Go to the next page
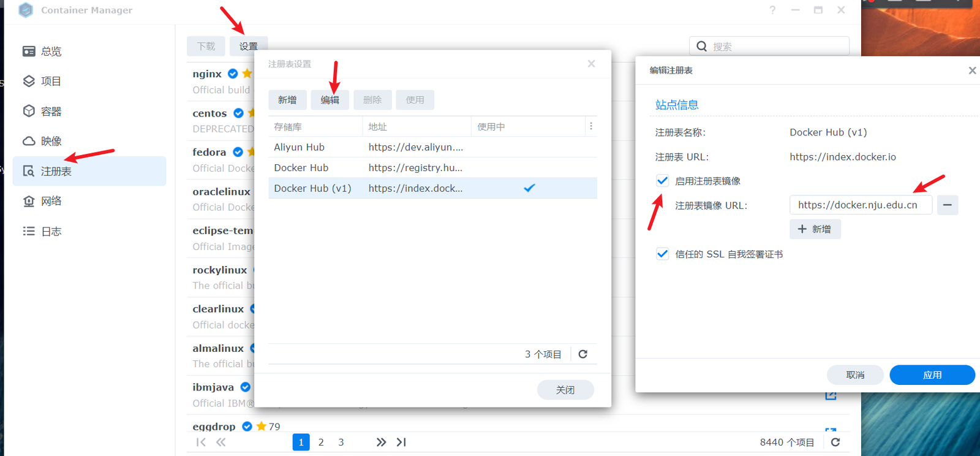Image resolution: width=980 pixels, height=456 pixels. pyautogui.click(x=381, y=442)
